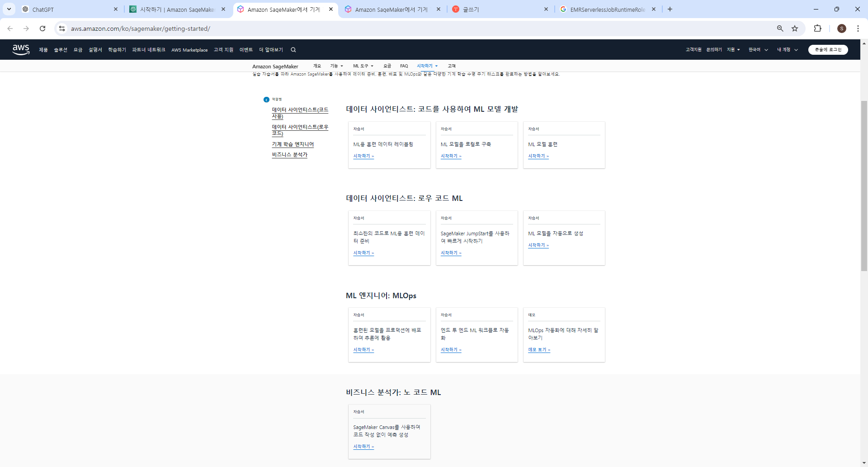Open the 제품 menu in AWS header
This screenshot has width=868, height=467.
tap(43, 50)
